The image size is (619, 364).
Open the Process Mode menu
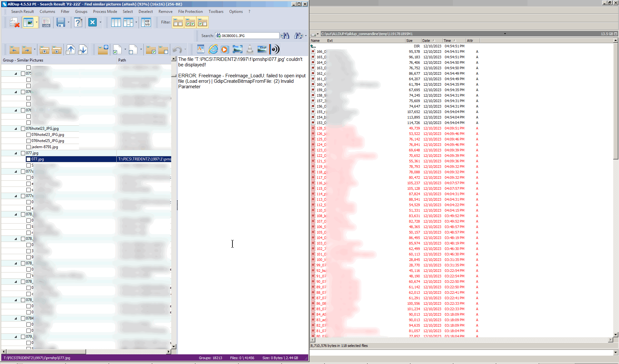pyautogui.click(x=105, y=12)
